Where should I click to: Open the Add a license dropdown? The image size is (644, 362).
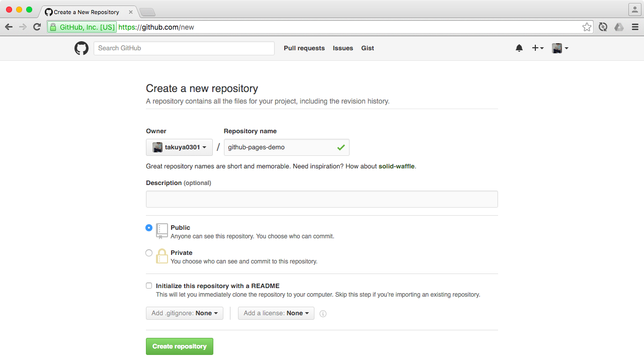(276, 313)
